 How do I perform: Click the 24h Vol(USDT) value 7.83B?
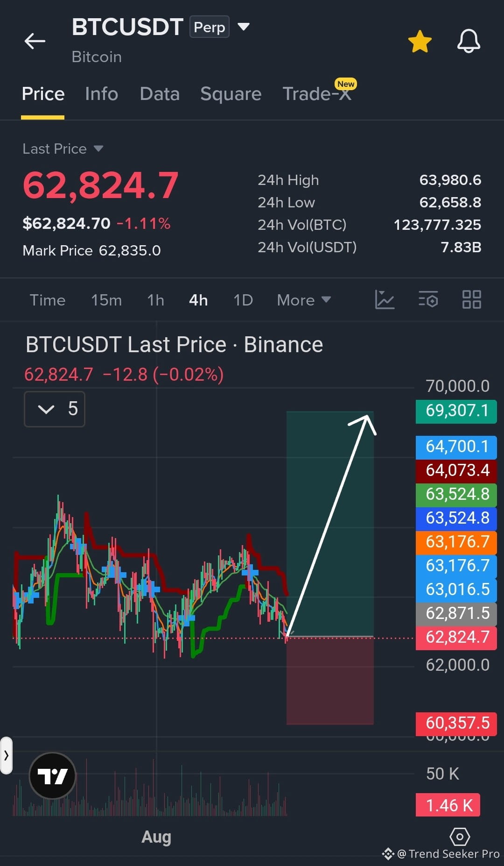pos(461,247)
